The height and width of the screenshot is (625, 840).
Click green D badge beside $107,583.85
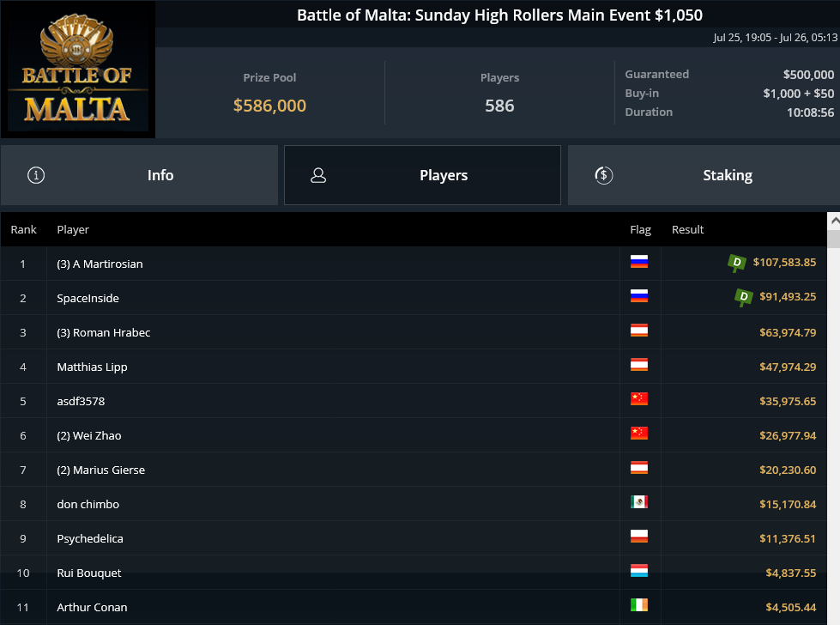736,263
